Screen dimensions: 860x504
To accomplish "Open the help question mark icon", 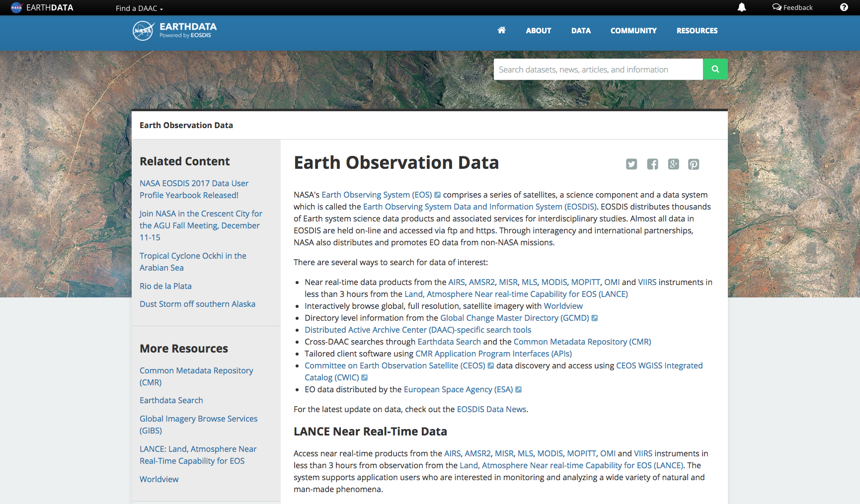I will click(x=844, y=7).
